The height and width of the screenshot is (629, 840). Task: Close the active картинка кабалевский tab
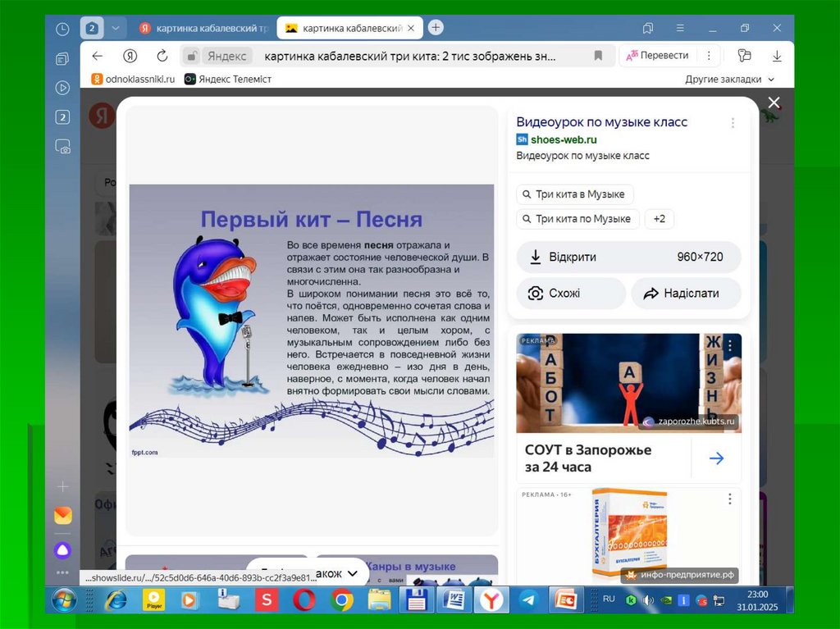[x=411, y=28]
